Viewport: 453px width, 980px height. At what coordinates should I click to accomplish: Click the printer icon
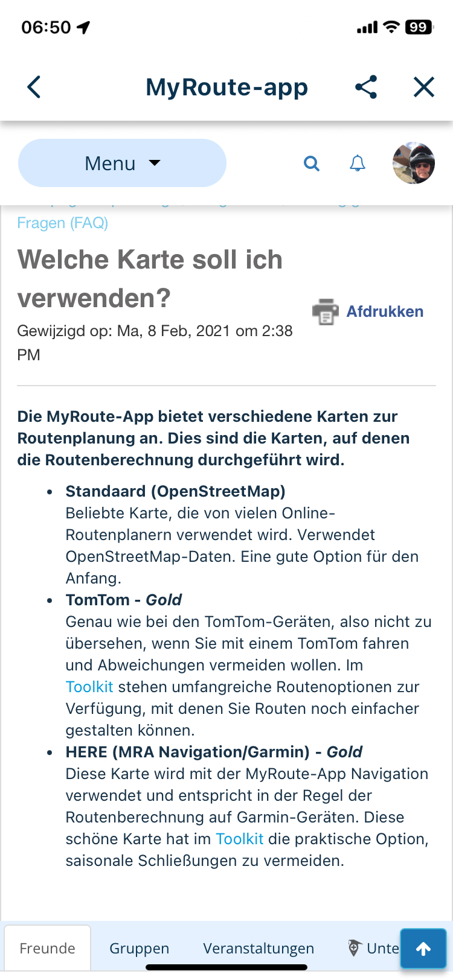pos(326,311)
